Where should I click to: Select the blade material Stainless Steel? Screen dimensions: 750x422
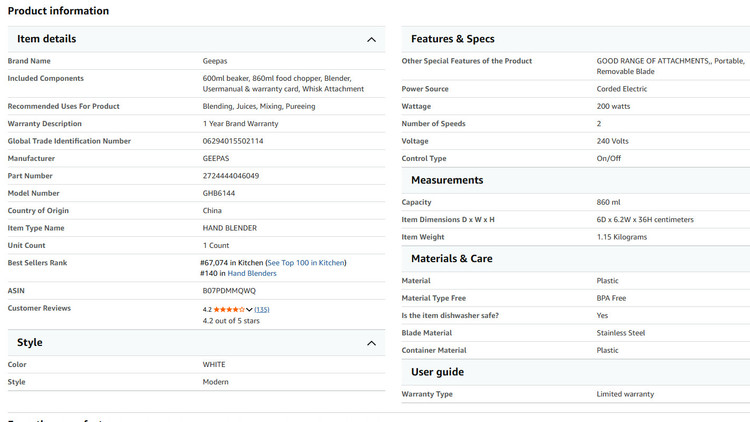pos(620,333)
